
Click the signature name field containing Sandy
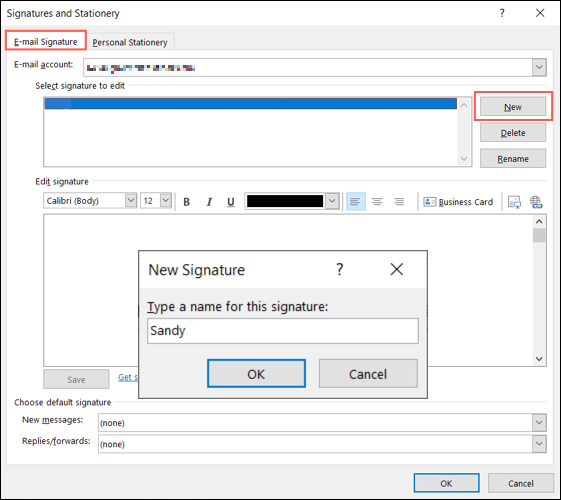[x=283, y=331]
